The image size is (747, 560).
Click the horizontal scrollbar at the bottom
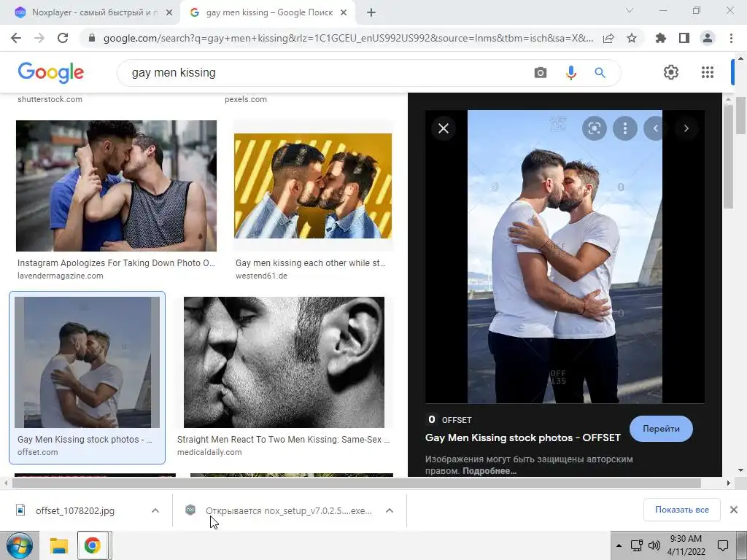(356, 483)
